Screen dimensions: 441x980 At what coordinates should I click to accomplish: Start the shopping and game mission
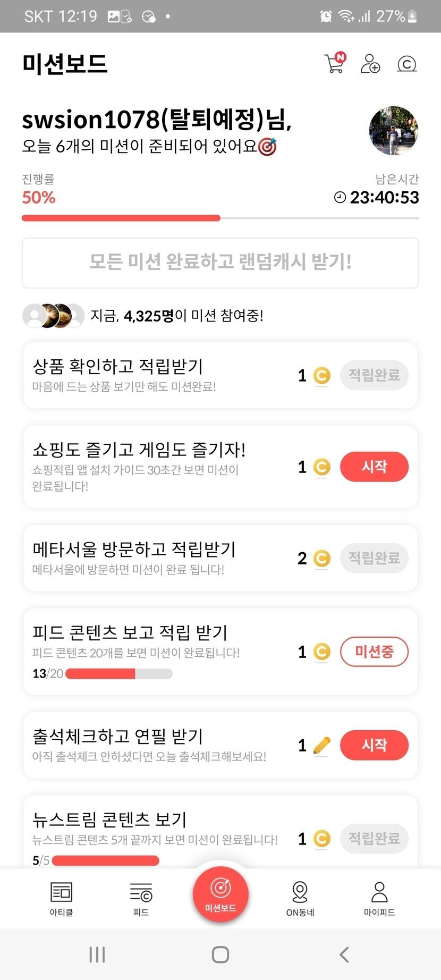(x=374, y=467)
